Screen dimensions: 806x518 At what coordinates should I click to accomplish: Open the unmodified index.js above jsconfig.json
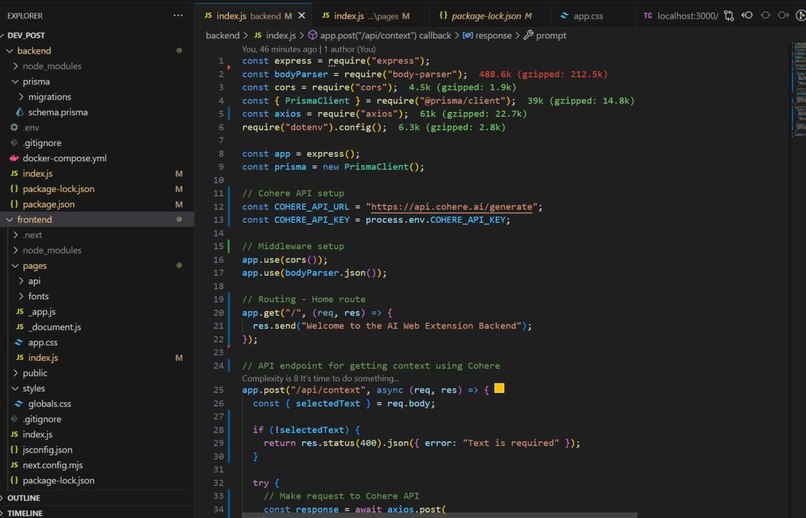pyautogui.click(x=37, y=435)
